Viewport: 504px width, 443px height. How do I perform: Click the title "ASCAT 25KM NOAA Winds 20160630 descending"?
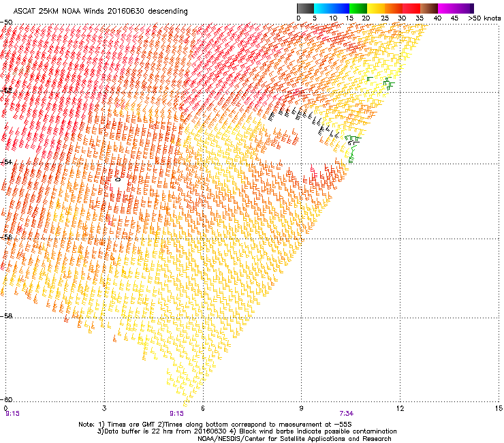pyautogui.click(x=100, y=12)
